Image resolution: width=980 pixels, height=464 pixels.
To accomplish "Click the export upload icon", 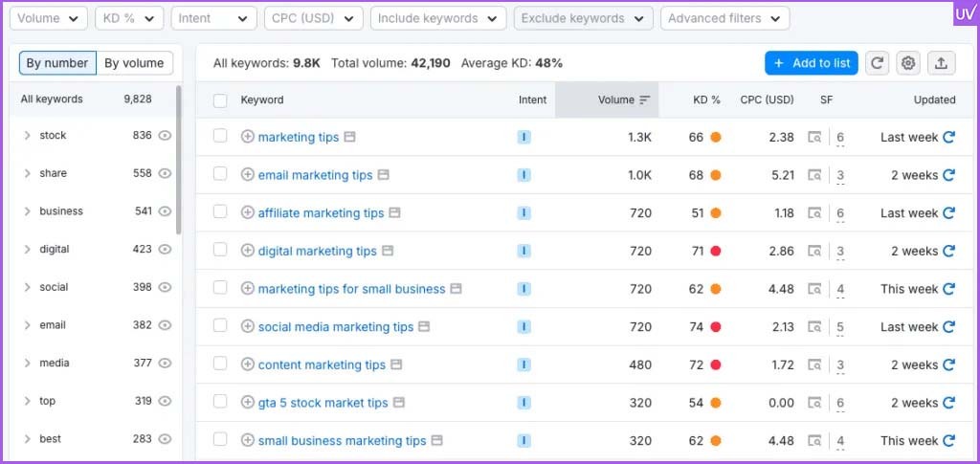I will pyautogui.click(x=942, y=63).
